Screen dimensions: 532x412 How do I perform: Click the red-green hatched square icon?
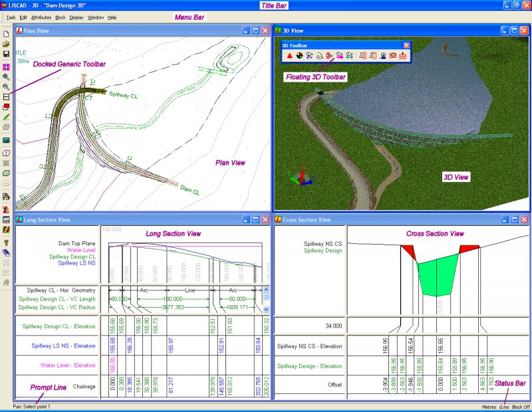(x=6, y=230)
